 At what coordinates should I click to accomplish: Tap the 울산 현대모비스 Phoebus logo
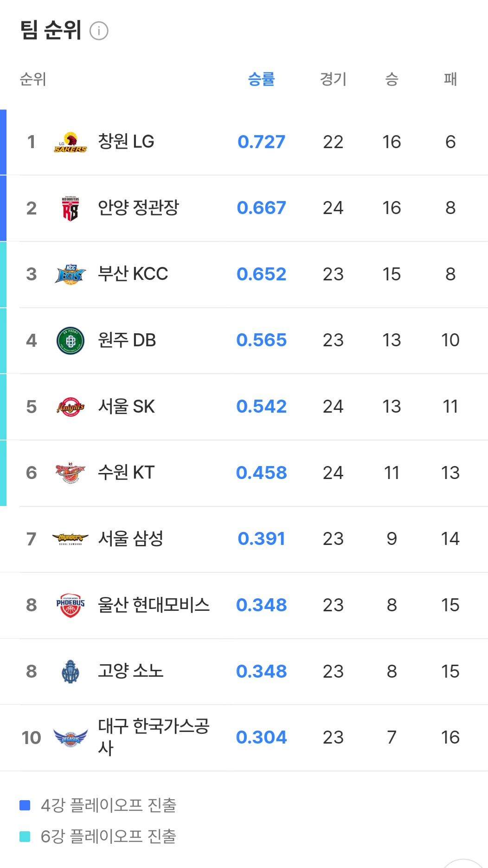click(71, 605)
